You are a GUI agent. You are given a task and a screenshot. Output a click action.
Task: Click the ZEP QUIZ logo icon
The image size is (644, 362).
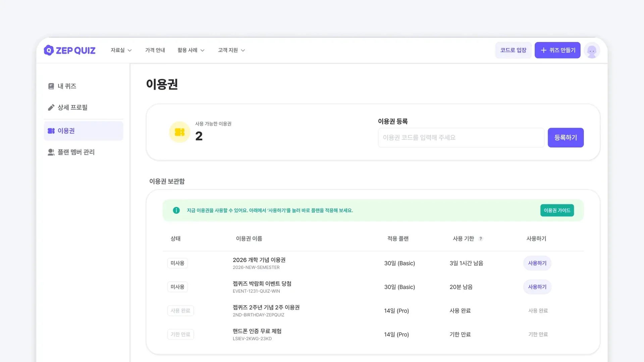point(49,50)
